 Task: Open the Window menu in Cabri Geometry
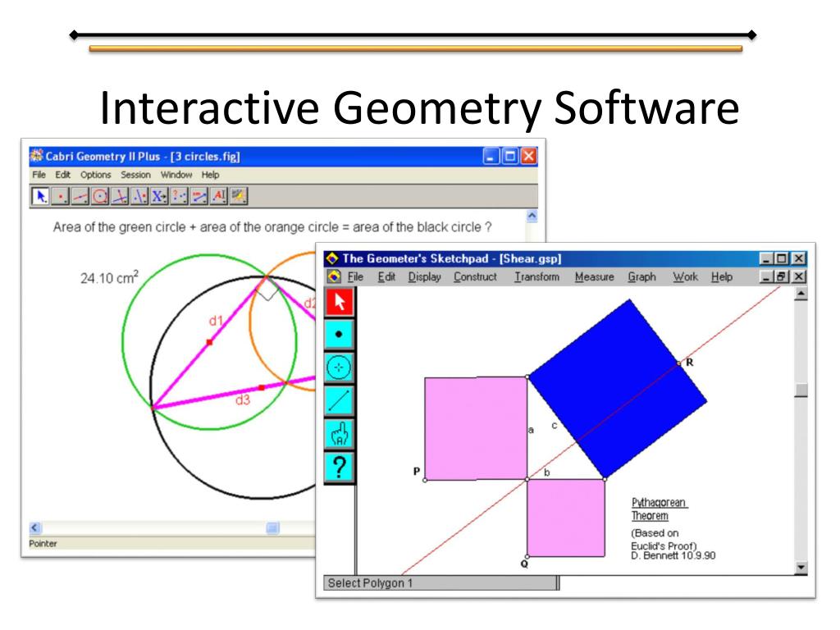[176, 175]
